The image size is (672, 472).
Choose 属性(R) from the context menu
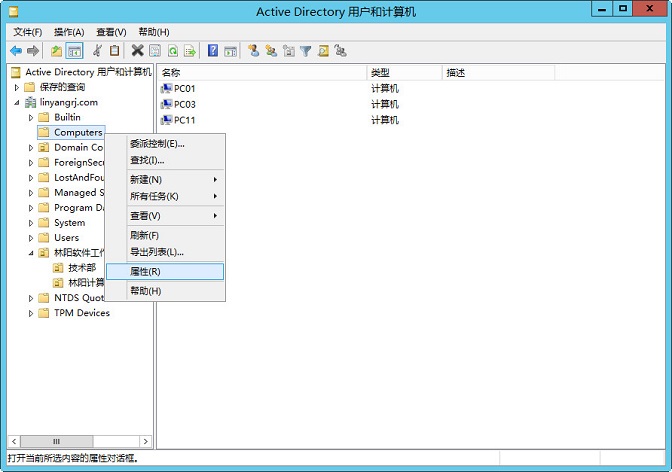click(165, 271)
